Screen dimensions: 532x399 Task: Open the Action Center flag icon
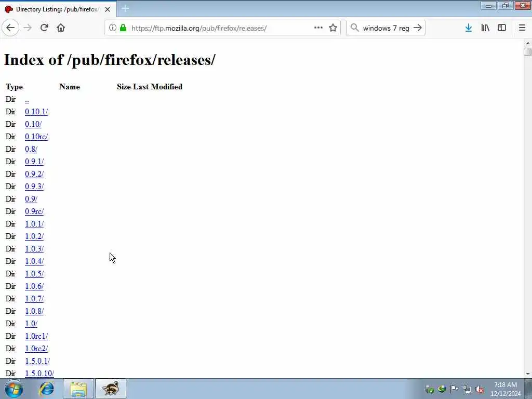454,389
